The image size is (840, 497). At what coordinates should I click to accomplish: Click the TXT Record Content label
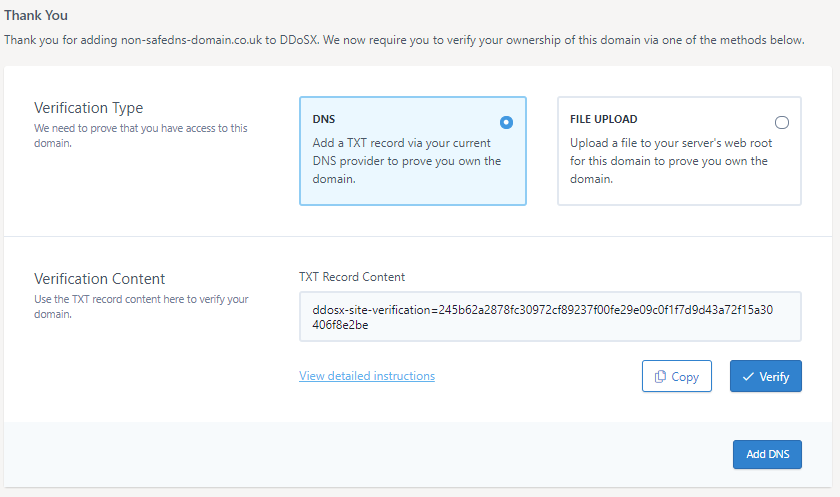[x=352, y=277]
